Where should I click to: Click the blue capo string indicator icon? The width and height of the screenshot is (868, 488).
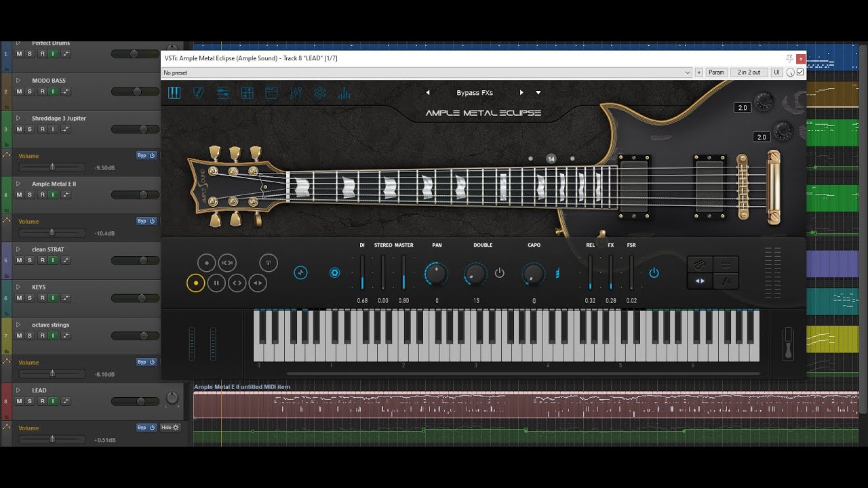(557, 273)
